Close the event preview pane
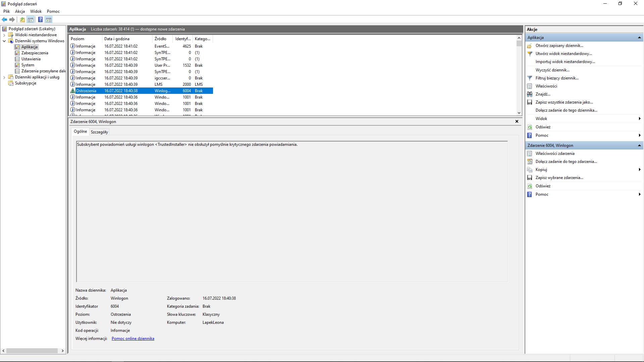The image size is (644, 362). pos(517,121)
